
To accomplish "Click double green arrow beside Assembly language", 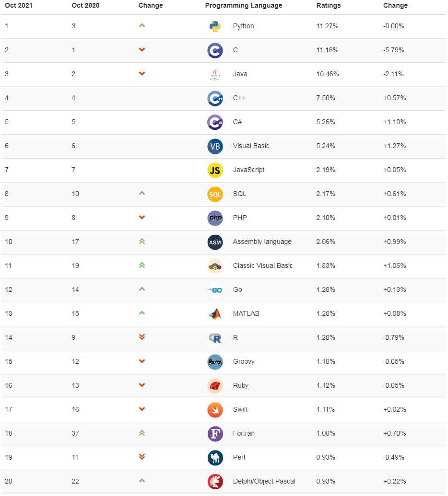I will [x=142, y=242].
